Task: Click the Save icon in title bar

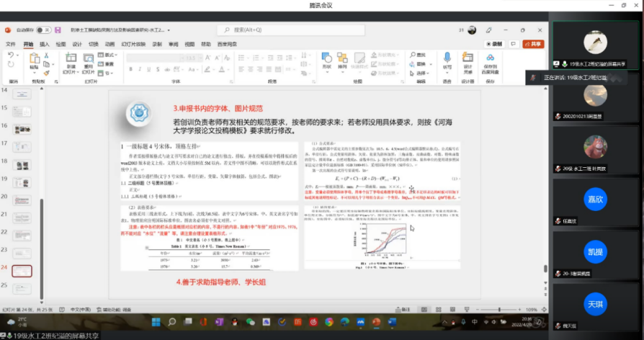Action: pos(58,30)
